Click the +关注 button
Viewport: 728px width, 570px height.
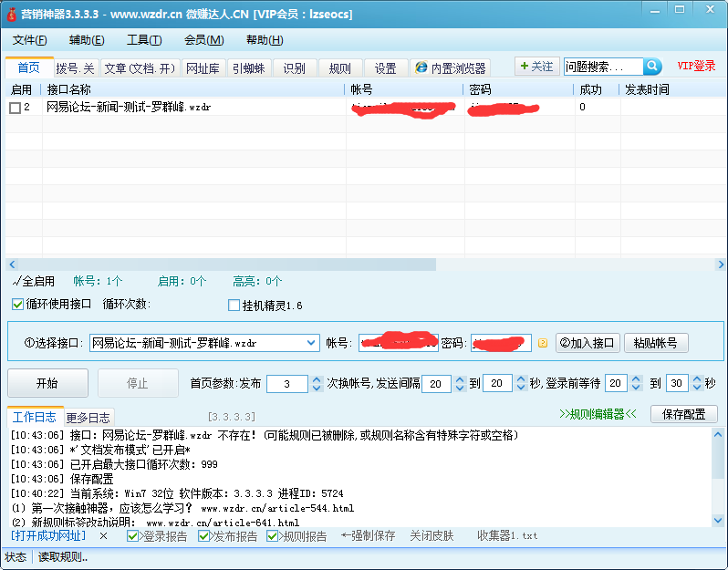coord(536,67)
